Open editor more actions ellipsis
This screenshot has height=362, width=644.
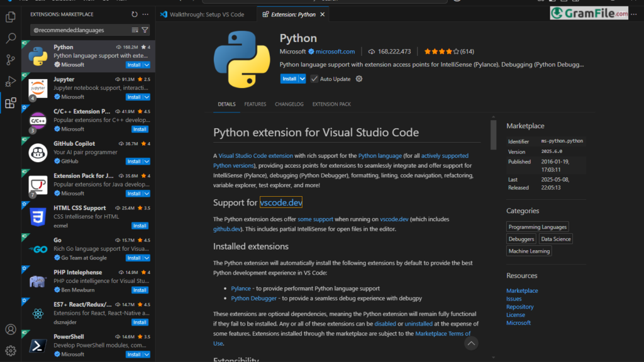(x=634, y=14)
